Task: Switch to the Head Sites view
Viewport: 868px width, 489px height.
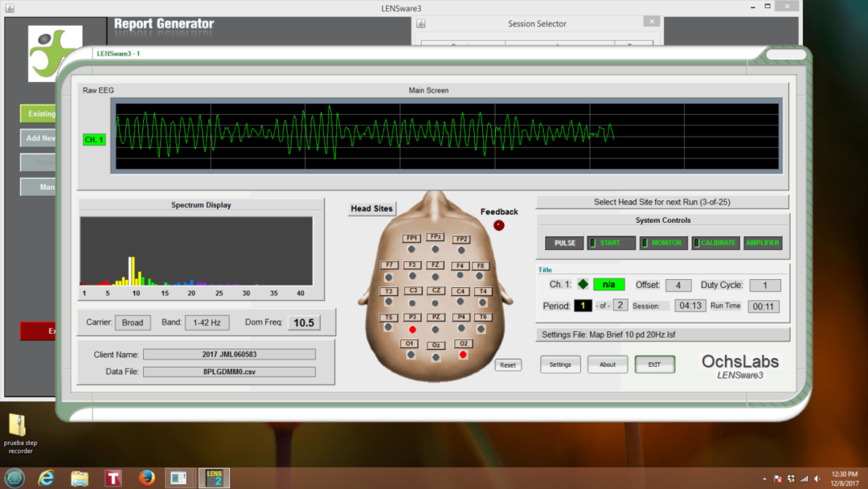Action: point(371,208)
